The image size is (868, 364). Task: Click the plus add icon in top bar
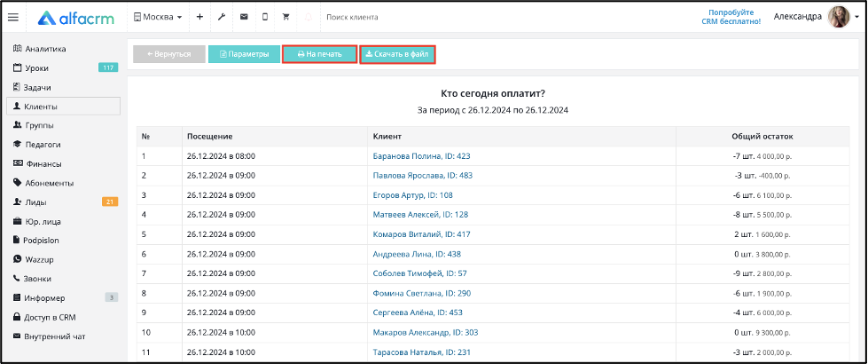199,17
